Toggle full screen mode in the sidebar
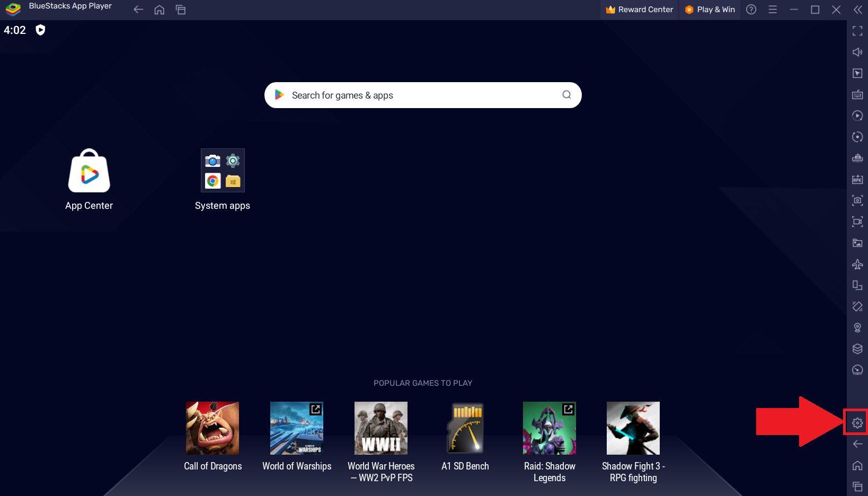Viewport: 868px width, 496px height. coord(857,31)
